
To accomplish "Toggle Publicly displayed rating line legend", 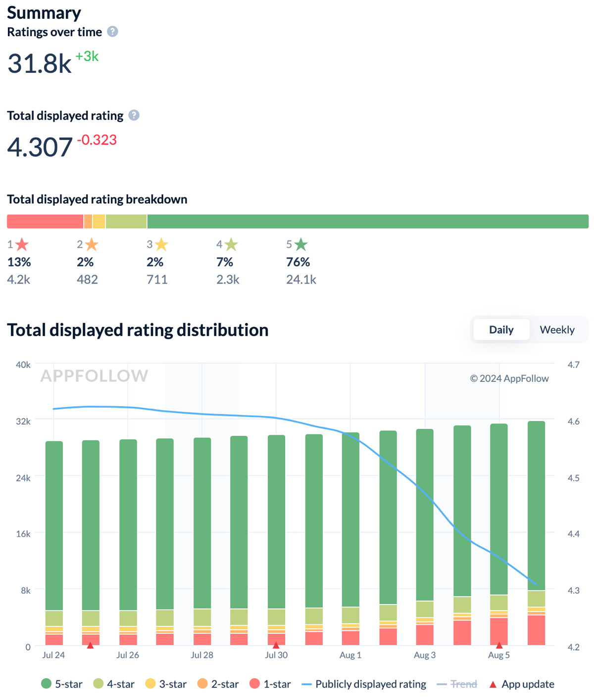I will tap(364, 684).
